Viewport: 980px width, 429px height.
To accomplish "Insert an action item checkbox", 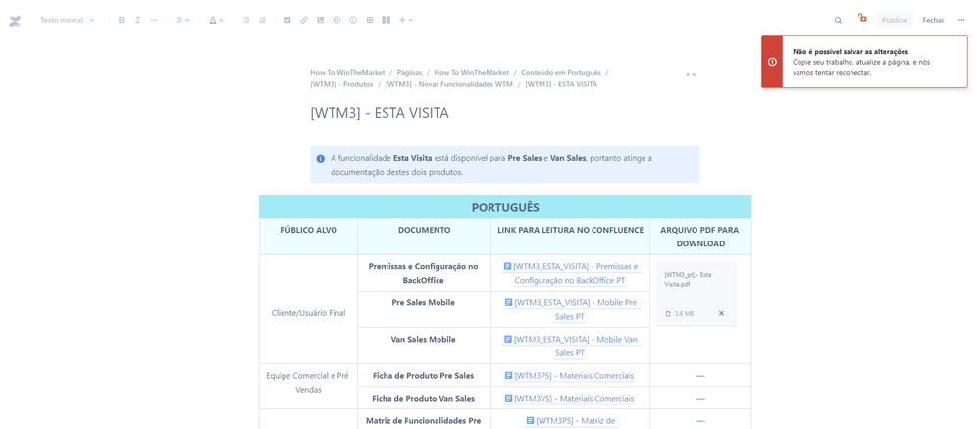I will (287, 20).
